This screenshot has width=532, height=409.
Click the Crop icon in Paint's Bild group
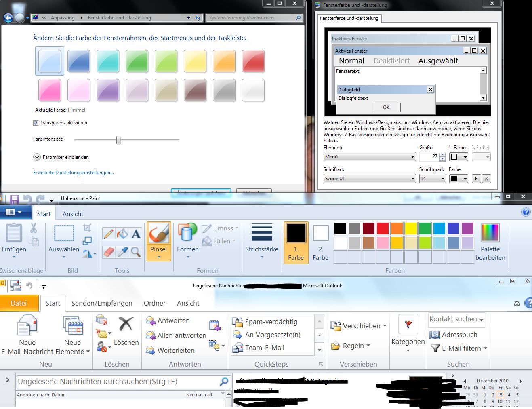pos(87,228)
